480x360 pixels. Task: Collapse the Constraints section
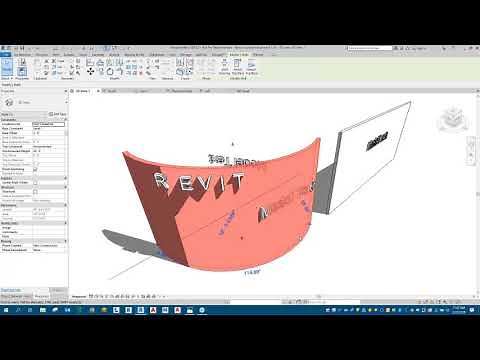tap(65, 120)
